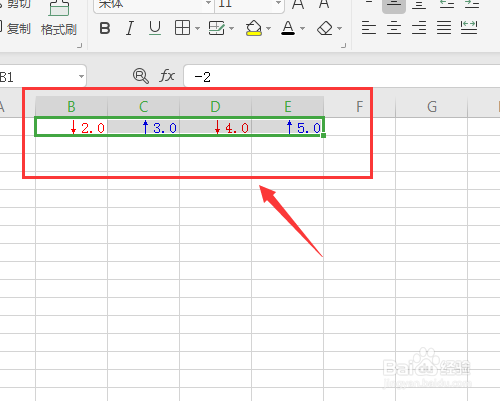Expand the name box dropdown
This screenshot has height=401, width=500.
81,77
